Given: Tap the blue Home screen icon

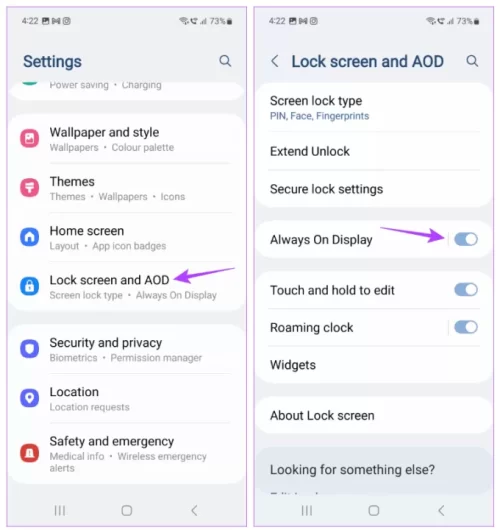Looking at the screenshot, I should pyautogui.click(x=29, y=237).
